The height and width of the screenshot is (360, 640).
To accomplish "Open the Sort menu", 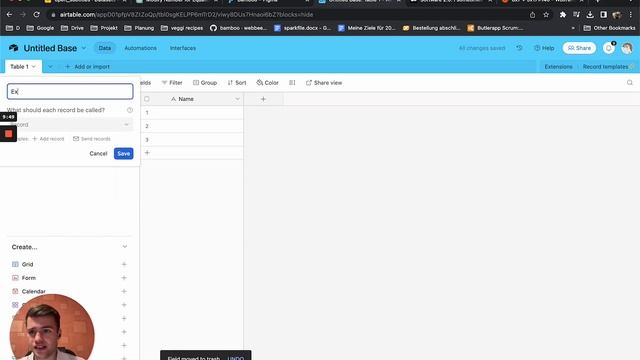I will tap(237, 82).
